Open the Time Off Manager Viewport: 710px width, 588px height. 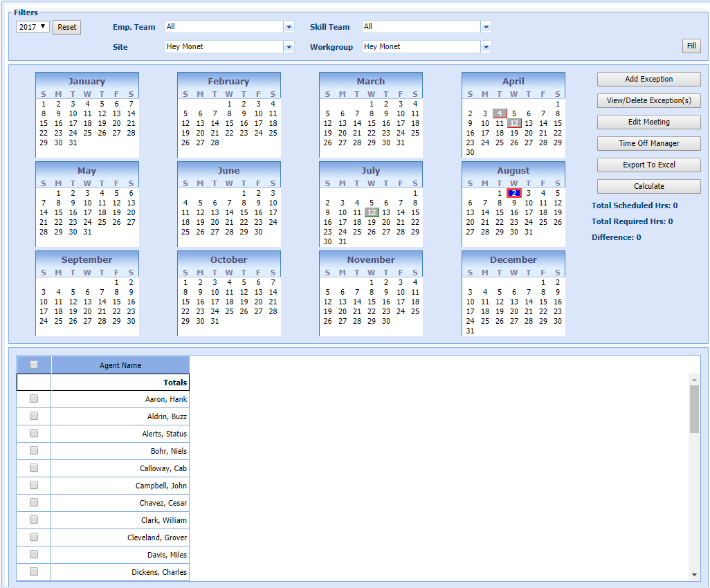tap(648, 144)
